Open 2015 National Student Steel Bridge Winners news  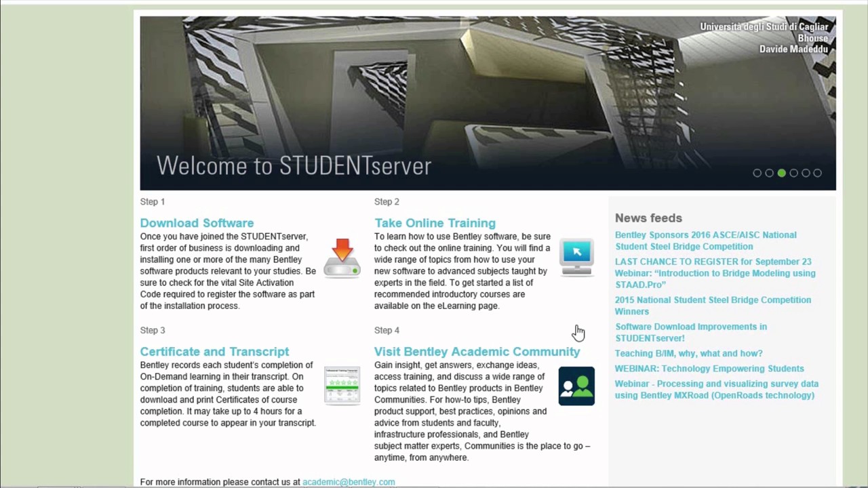(x=713, y=306)
